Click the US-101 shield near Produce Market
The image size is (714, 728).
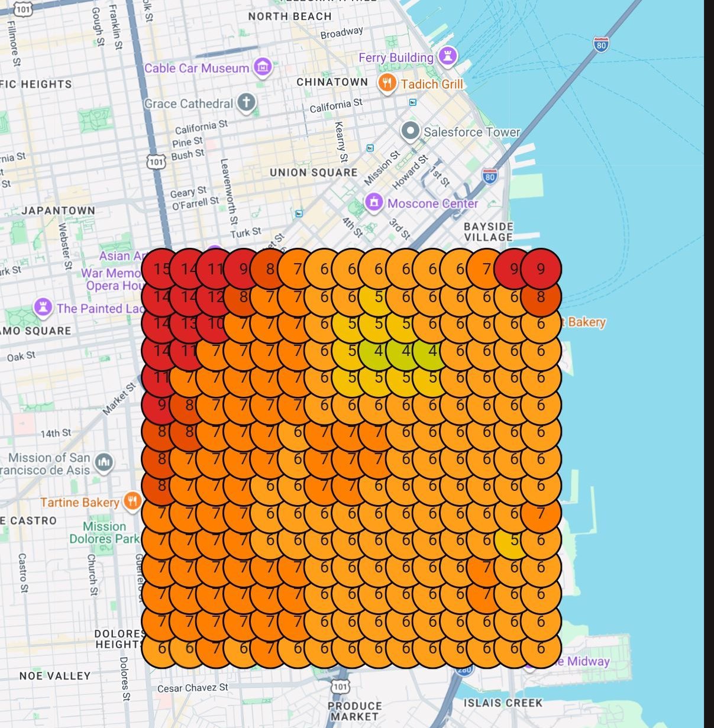[339, 687]
